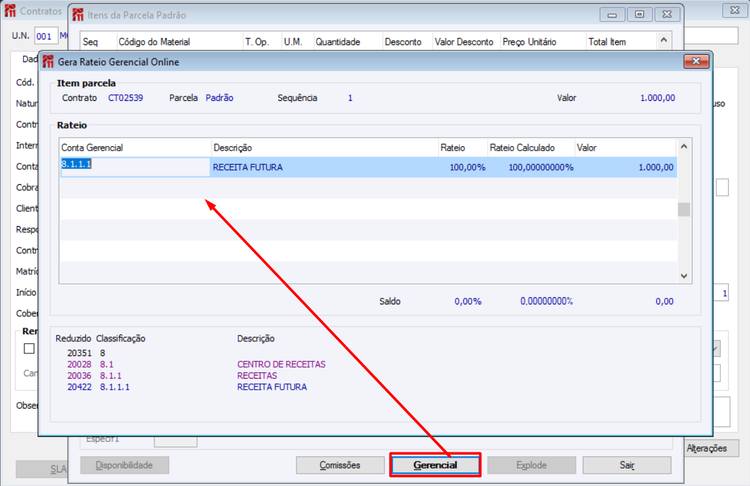Screen dimensions: 750x486
Task: Click CENTRO DE RECEITAS classification row
Action: coord(196,364)
